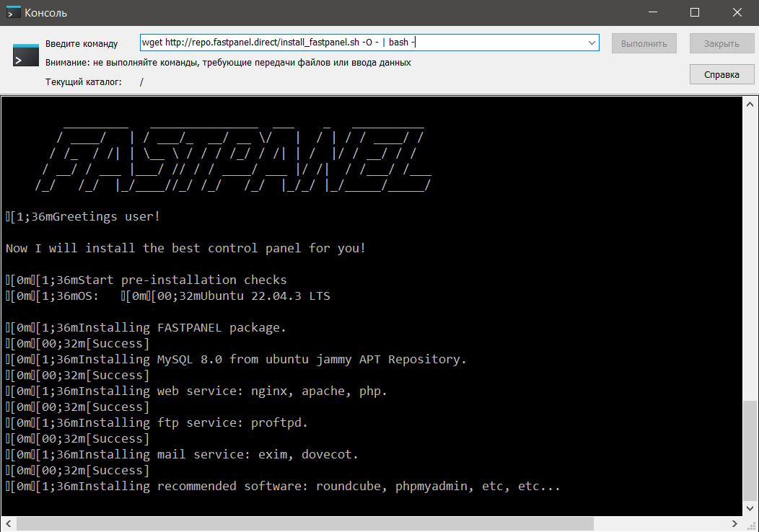The width and height of the screenshot is (759, 532).
Task: Click the [Success] line under FASTPANEL package
Action: pyautogui.click(x=77, y=344)
